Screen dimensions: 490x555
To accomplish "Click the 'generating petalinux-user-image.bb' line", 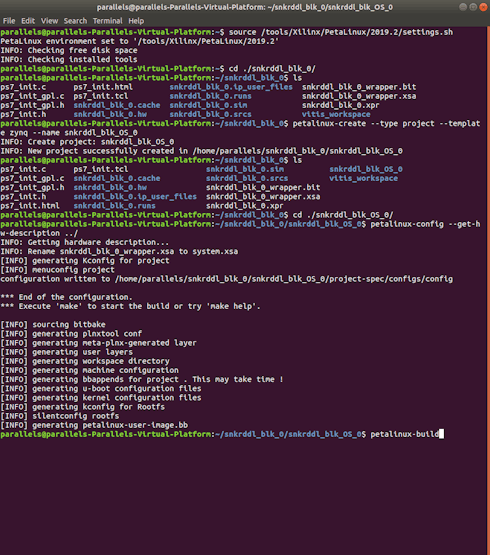I will point(94,425).
